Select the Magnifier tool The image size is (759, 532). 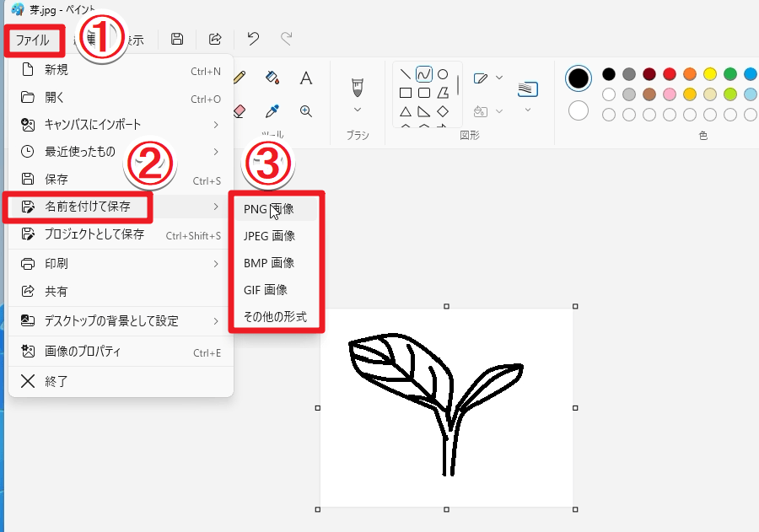click(x=306, y=111)
